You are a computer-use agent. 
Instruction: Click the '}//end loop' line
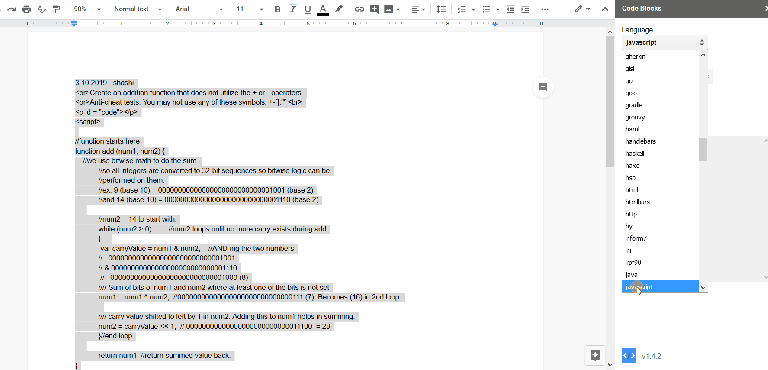click(116, 336)
